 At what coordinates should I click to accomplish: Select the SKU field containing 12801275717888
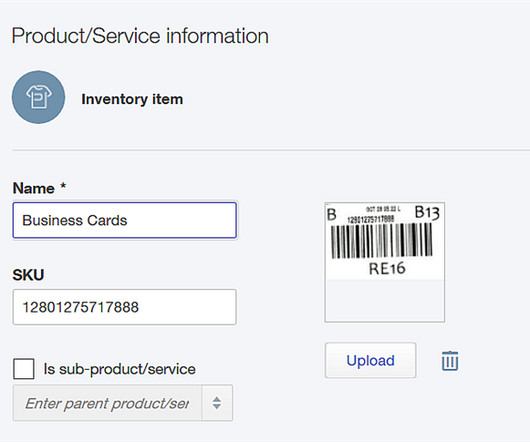pos(125,307)
